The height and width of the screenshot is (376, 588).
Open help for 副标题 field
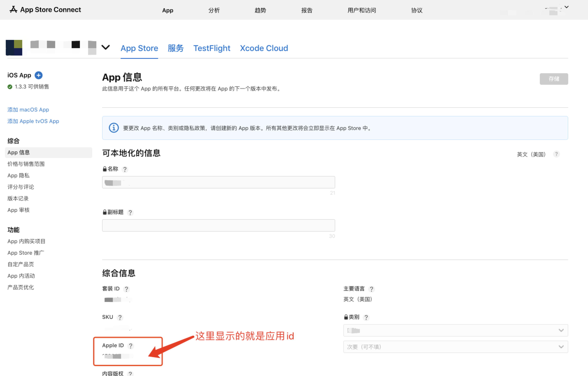(x=130, y=212)
